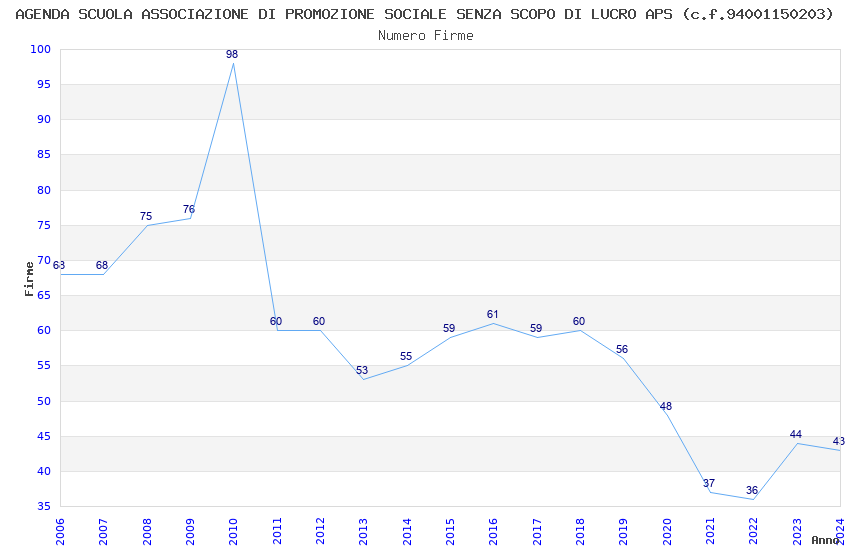This screenshot has width=850, height=550.
Task: Click the 76 data label for 2009
Action: [x=189, y=209]
